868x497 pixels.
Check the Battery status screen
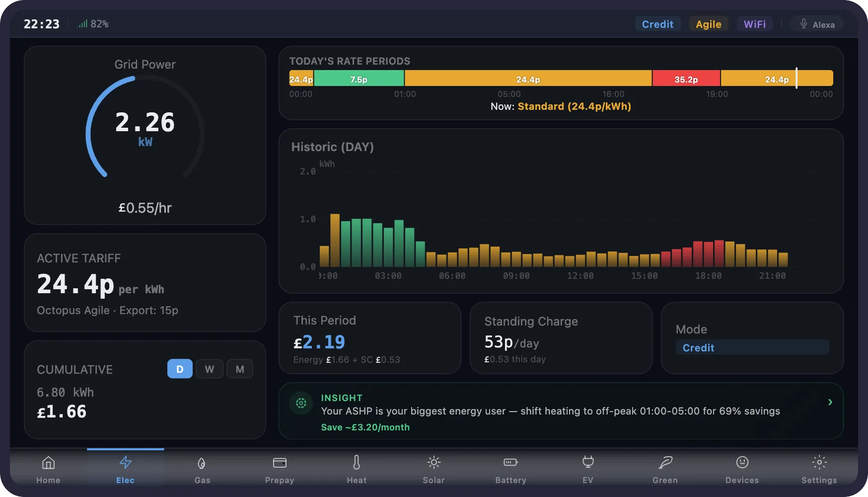[510, 469]
